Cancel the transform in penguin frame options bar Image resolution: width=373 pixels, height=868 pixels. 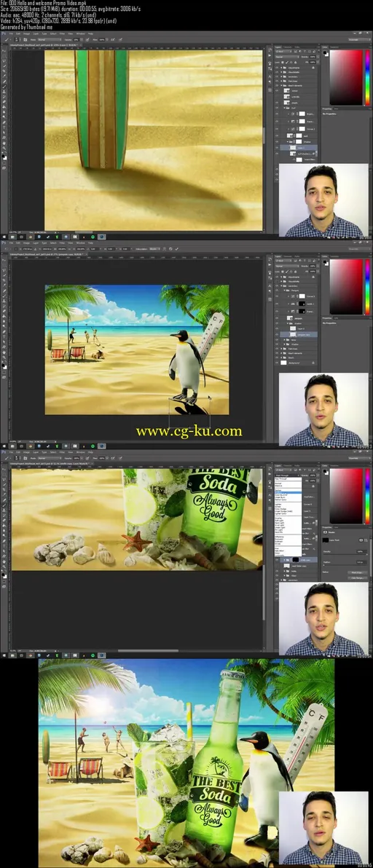[170, 248]
